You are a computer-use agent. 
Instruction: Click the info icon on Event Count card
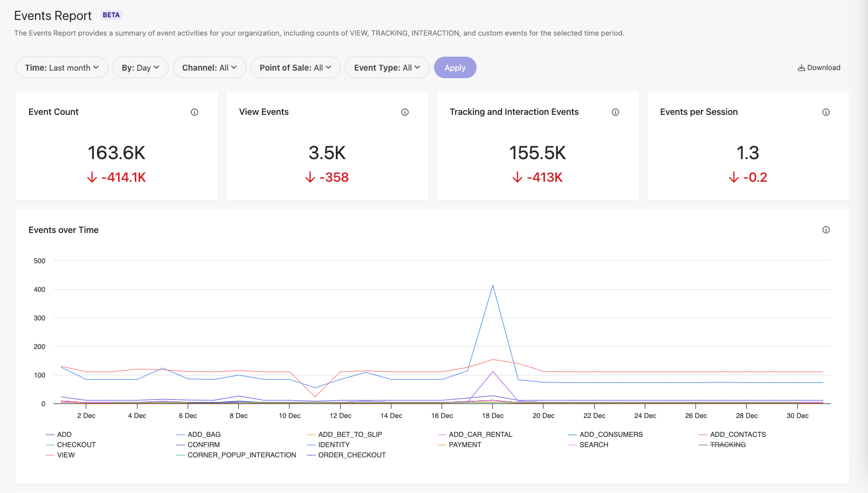(194, 112)
